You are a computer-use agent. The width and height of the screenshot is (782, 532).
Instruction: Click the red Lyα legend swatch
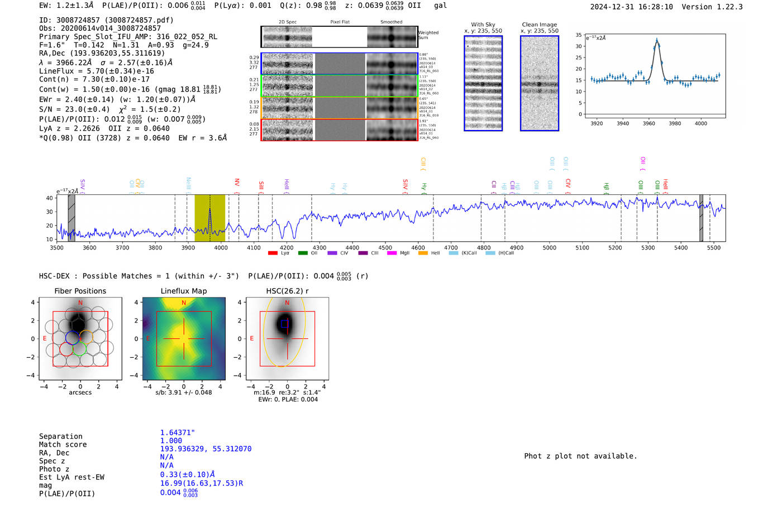(x=273, y=253)
